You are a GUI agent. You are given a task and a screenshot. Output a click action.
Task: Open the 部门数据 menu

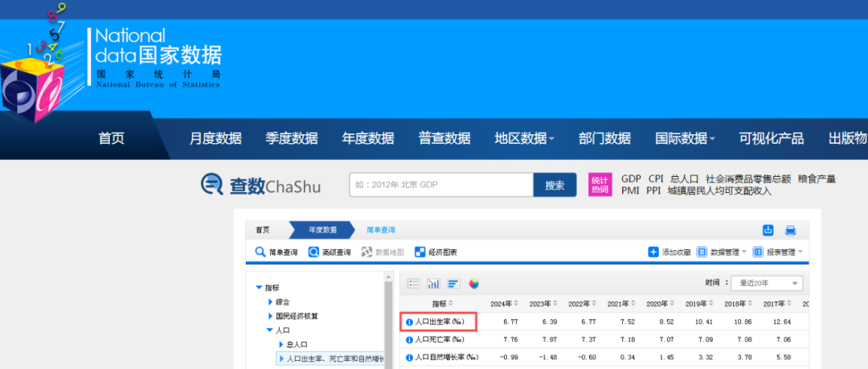(604, 138)
